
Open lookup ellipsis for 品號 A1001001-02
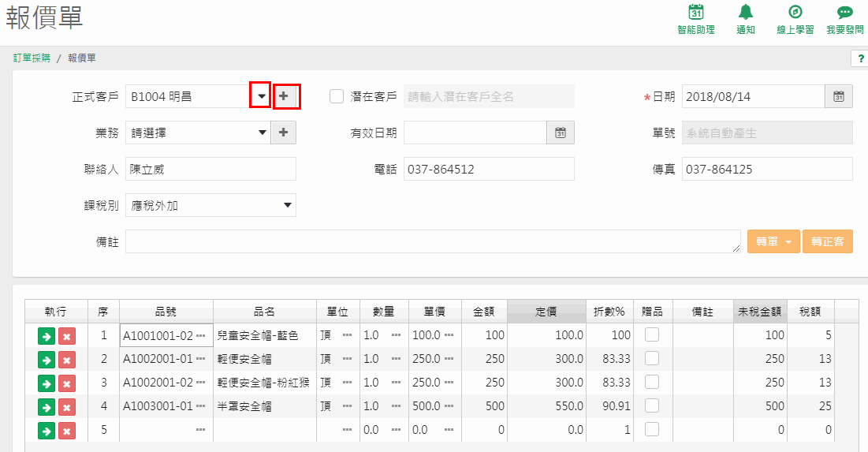pyautogui.click(x=200, y=336)
